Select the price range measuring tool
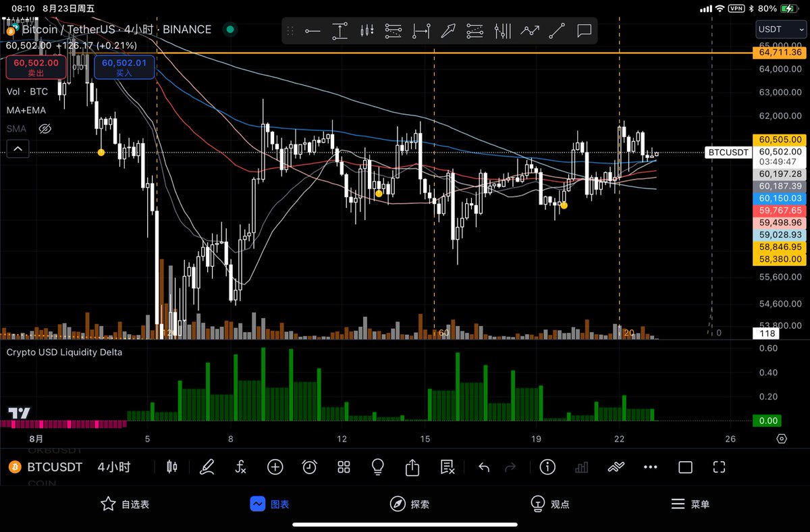Screen dimensions: 810x532 click(x=340, y=30)
